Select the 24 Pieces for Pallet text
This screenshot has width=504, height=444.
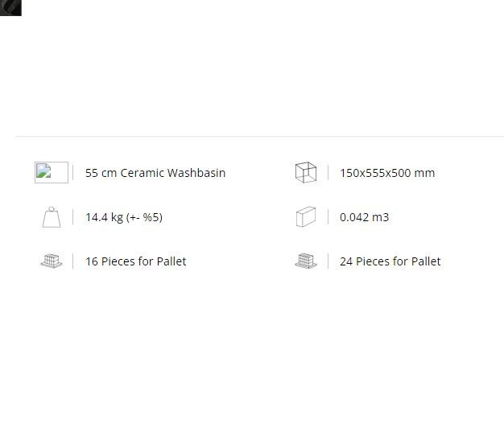(390, 261)
